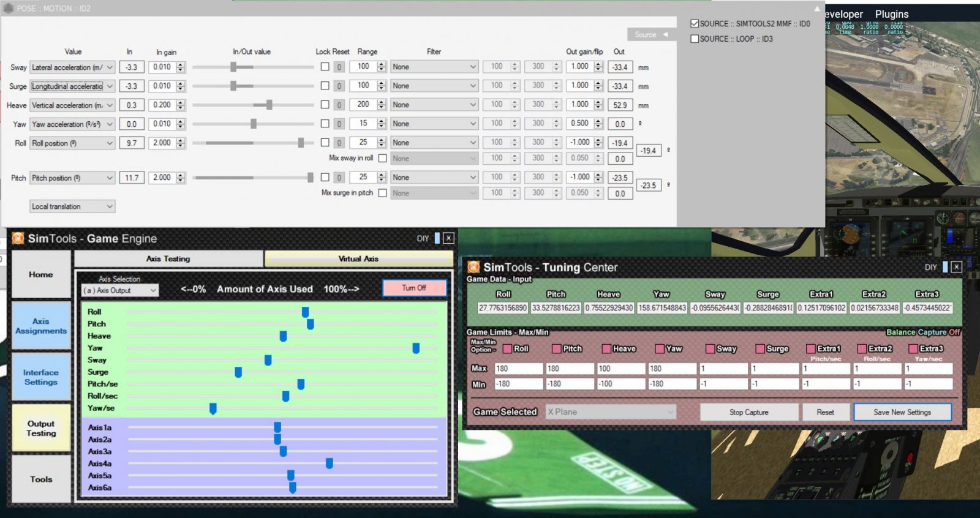Open the Home section in Game Engine

[41, 274]
